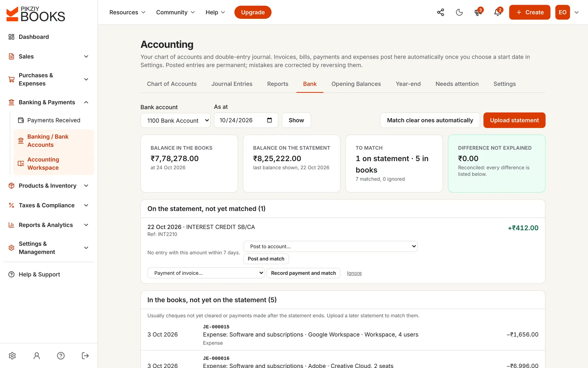
Task: Expand Products & Inventory section
Action: (x=49, y=186)
